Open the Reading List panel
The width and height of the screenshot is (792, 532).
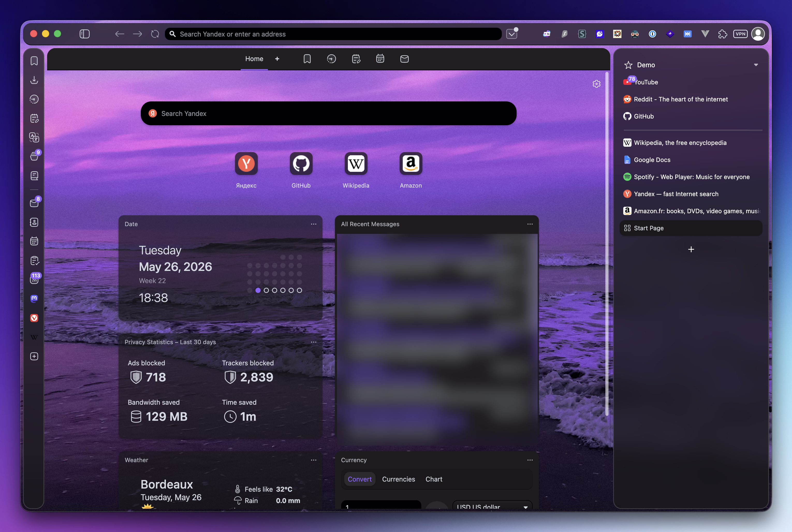tap(34, 176)
